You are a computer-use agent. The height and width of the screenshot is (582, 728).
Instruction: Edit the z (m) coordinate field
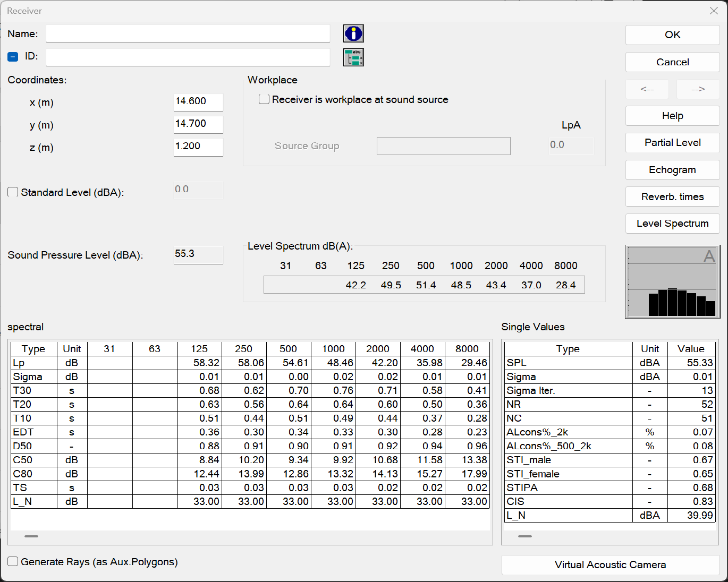(198, 147)
